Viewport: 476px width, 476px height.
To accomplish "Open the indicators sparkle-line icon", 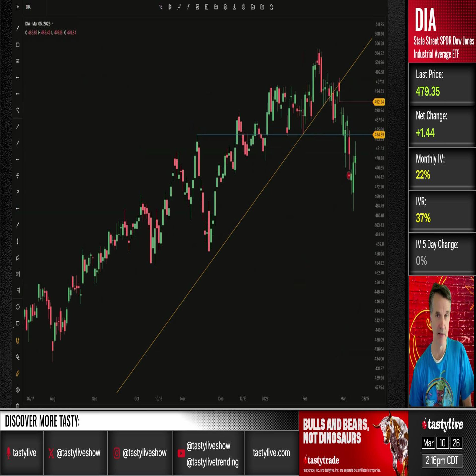I will 179,7.
